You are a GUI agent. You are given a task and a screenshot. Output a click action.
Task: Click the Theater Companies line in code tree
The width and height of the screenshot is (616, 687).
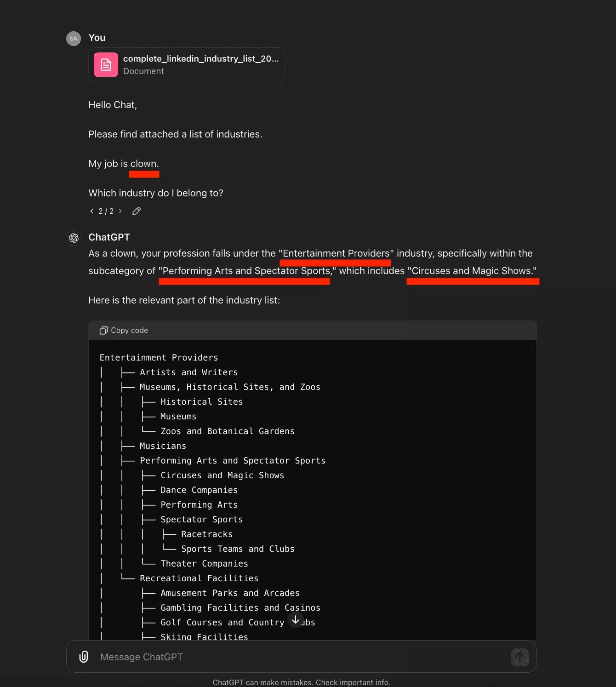(204, 564)
